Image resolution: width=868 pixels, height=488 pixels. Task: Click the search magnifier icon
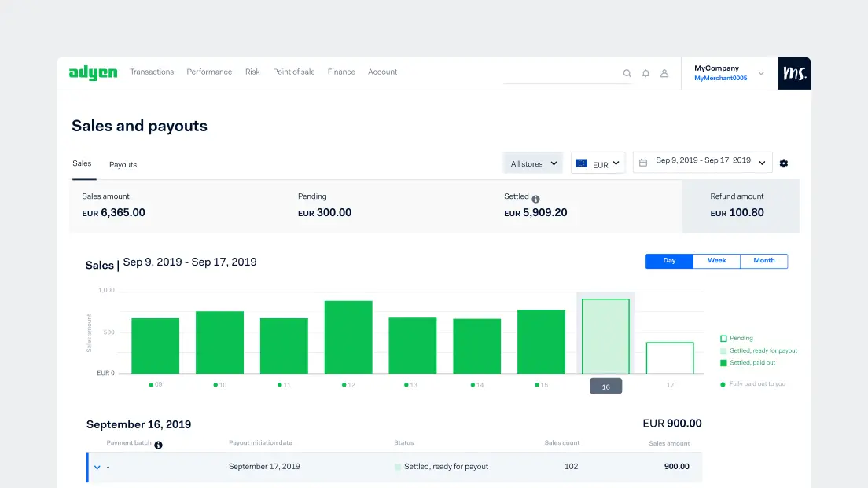click(x=627, y=73)
